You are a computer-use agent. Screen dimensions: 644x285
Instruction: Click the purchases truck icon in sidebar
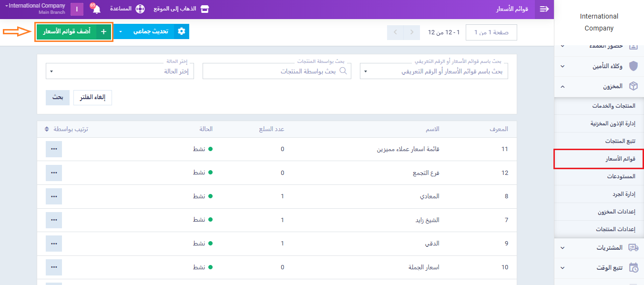633,247
